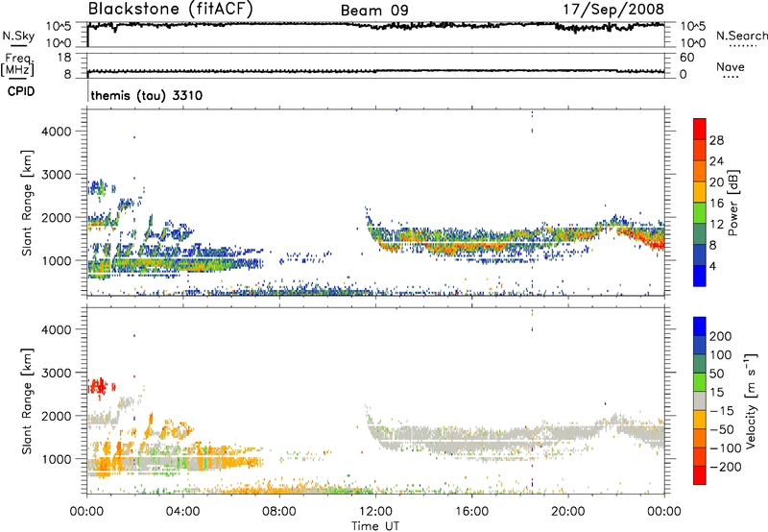768x532 pixels.
Task: Select the blue top segment of Velocity bar
Action: click(700, 326)
